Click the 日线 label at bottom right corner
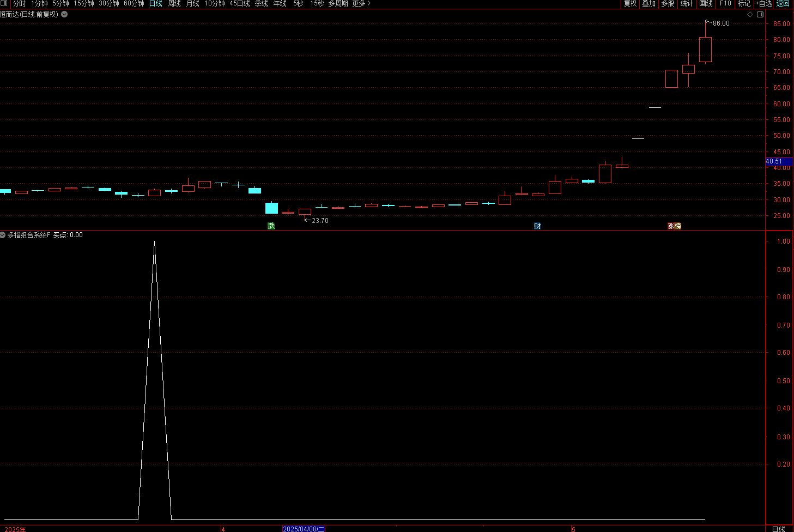This screenshot has height=532, width=794. [779, 529]
